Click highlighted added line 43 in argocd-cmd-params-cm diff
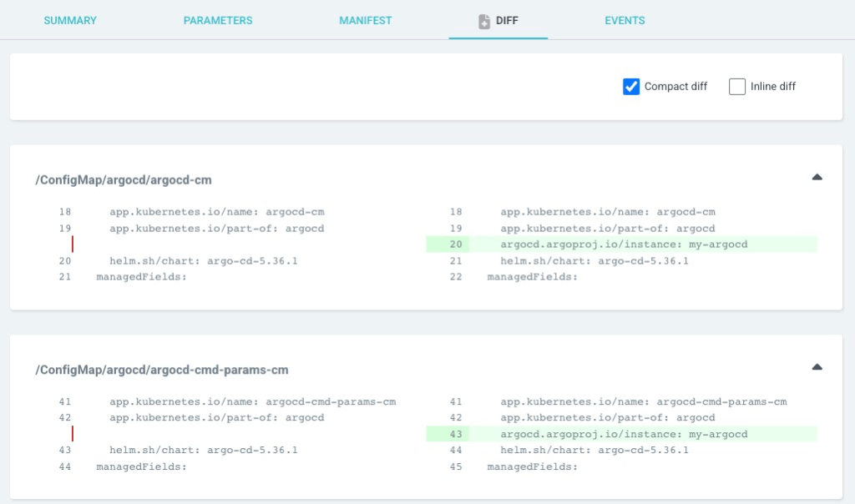The height and width of the screenshot is (504, 855). coord(623,434)
